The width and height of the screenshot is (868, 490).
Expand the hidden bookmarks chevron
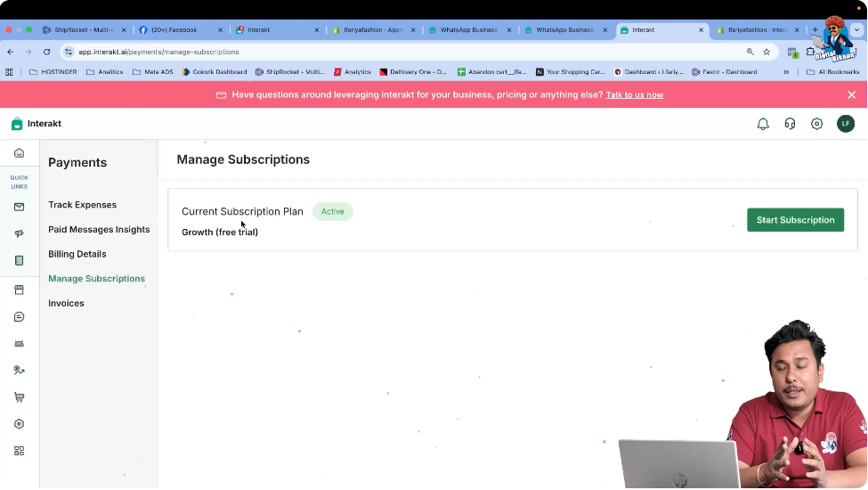coord(786,72)
